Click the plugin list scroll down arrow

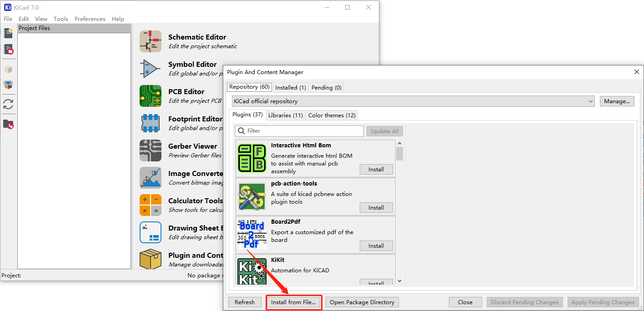(x=399, y=281)
